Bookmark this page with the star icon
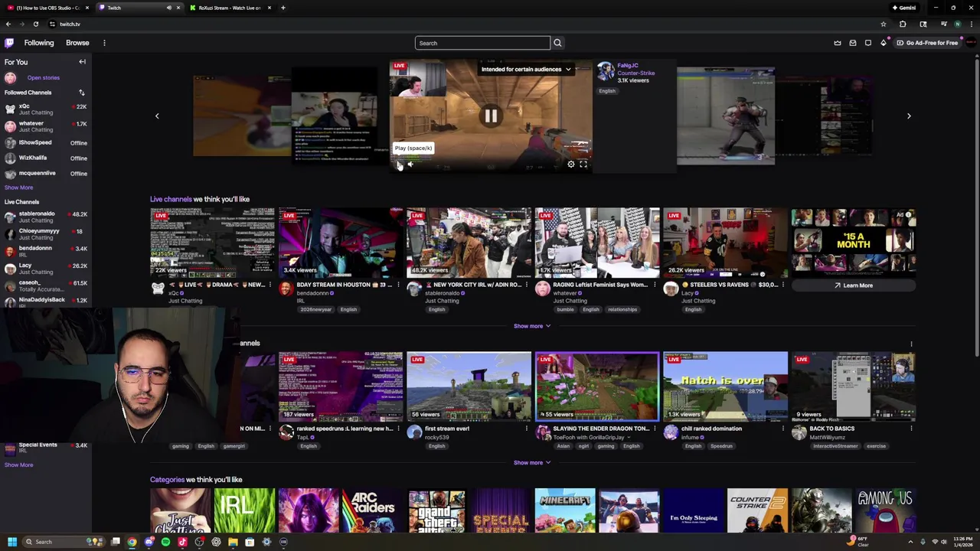This screenshot has height=551, width=980. click(884, 24)
